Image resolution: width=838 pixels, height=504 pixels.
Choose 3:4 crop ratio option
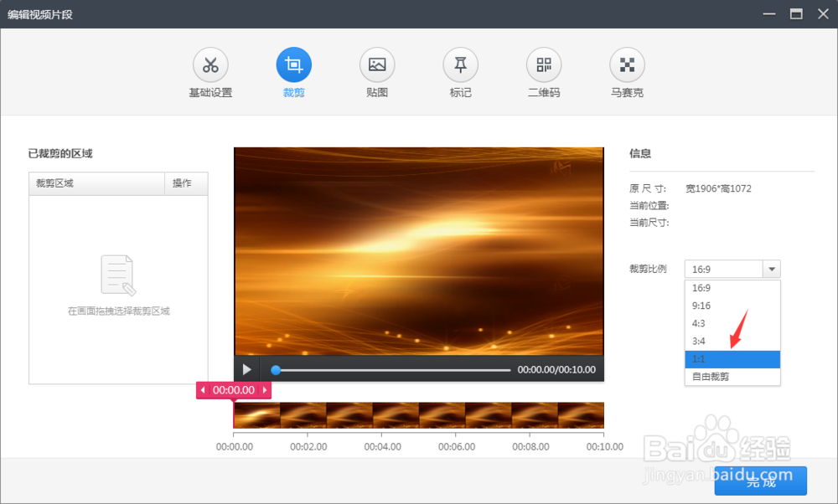coord(732,341)
